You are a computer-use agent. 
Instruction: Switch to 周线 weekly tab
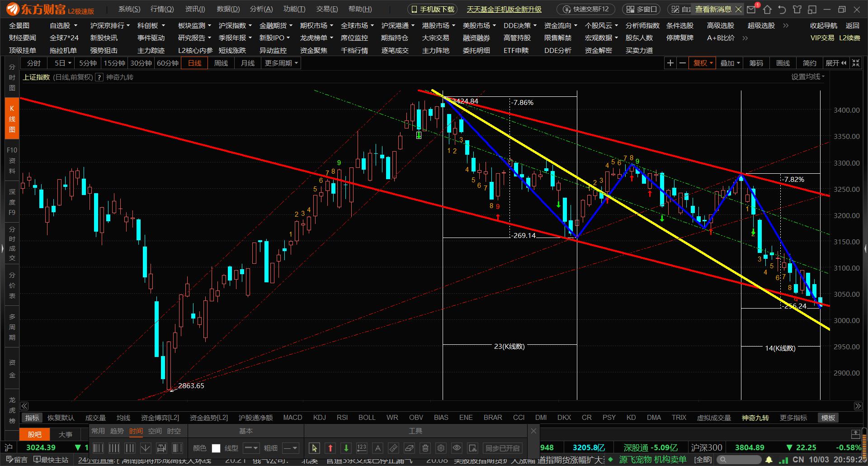point(221,63)
